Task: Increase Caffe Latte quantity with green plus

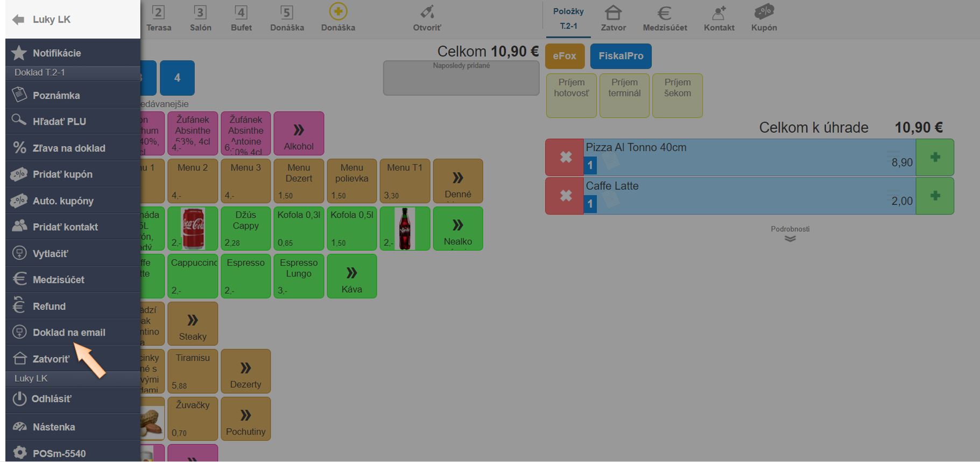Action: tap(935, 196)
